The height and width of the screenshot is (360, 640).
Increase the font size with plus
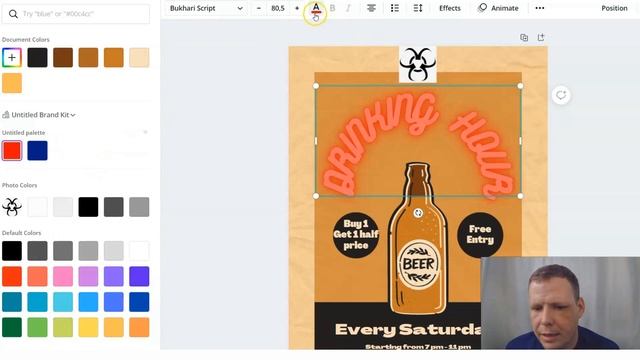point(297,8)
